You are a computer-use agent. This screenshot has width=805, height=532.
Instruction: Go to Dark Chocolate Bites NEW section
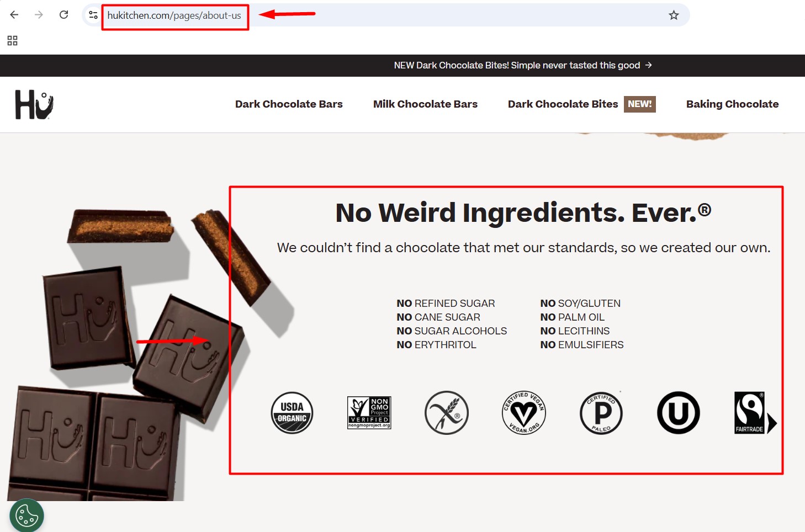pyautogui.click(x=581, y=104)
